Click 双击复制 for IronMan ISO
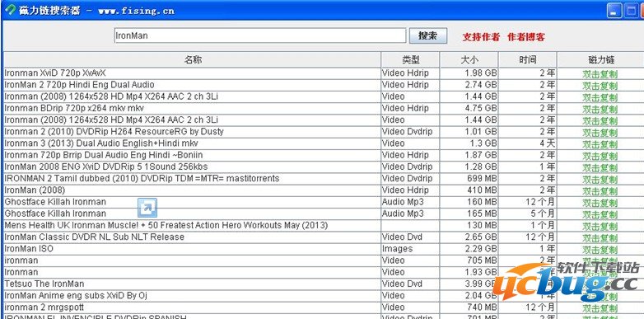644x319 pixels. coord(600,250)
